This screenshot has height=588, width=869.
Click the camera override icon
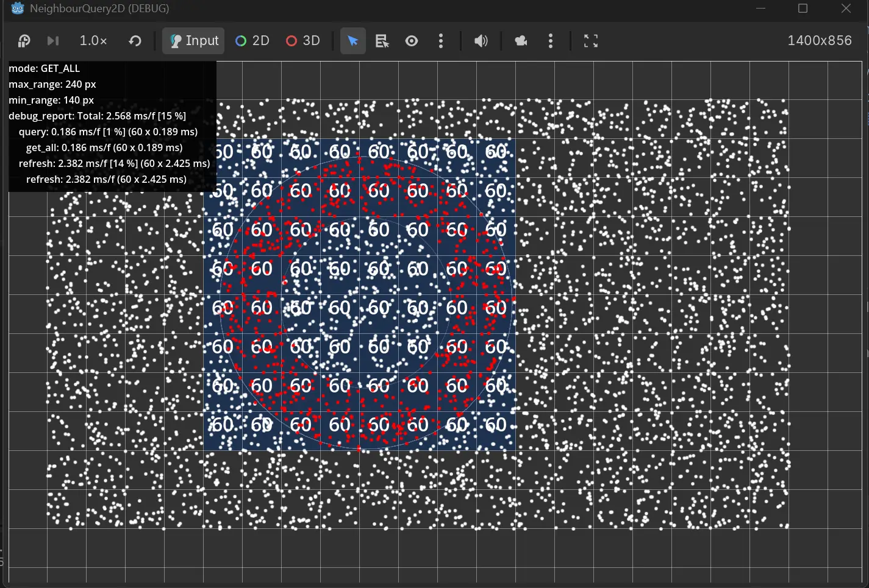tap(521, 41)
